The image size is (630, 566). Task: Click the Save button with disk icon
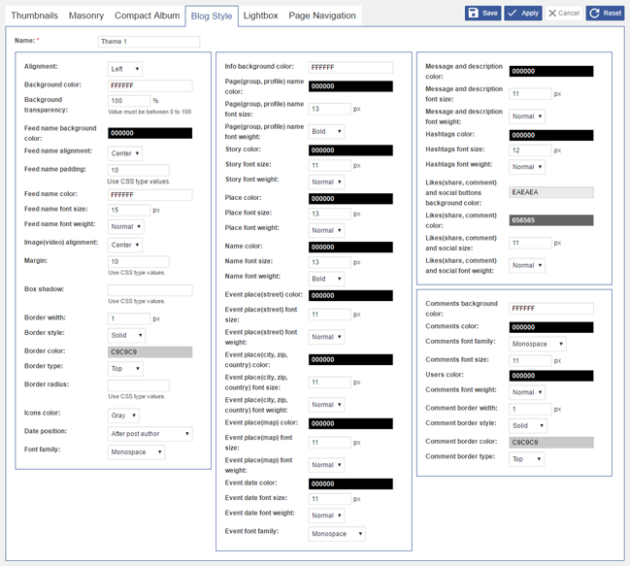point(483,13)
